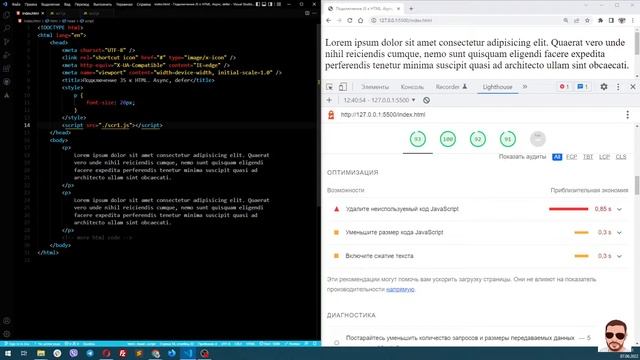
Task: Toggle secondary sidebar layout icon in VS Code title bar
Action: coord(271,4)
